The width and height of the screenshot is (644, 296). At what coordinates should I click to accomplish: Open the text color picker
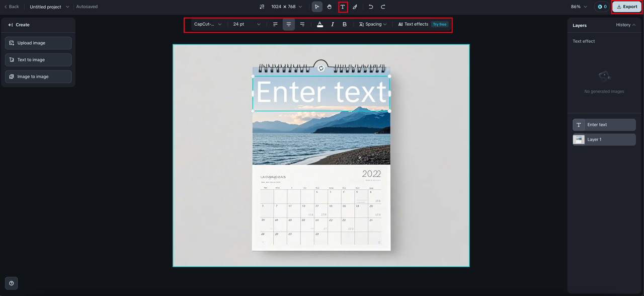[320, 24]
